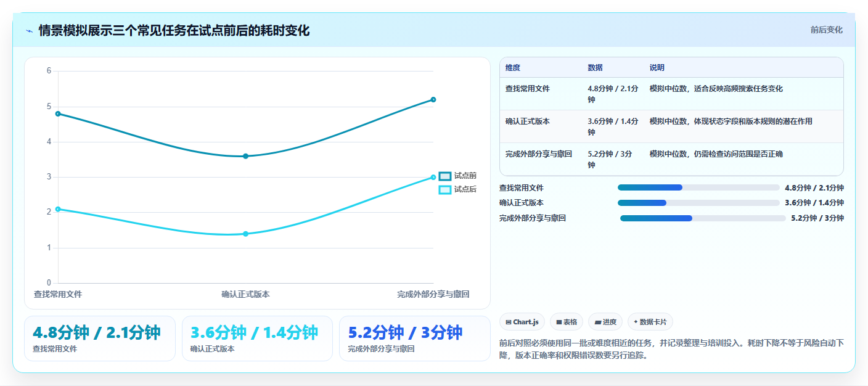Click 试点后 data point at 完成外部分享与撤回
The width and height of the screenshot is (868, 386).
[433, 177]
